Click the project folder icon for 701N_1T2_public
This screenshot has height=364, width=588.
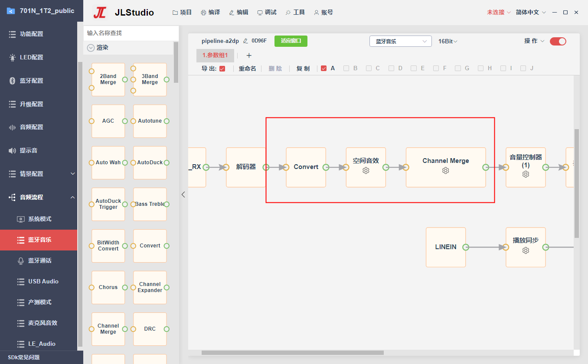11,11
